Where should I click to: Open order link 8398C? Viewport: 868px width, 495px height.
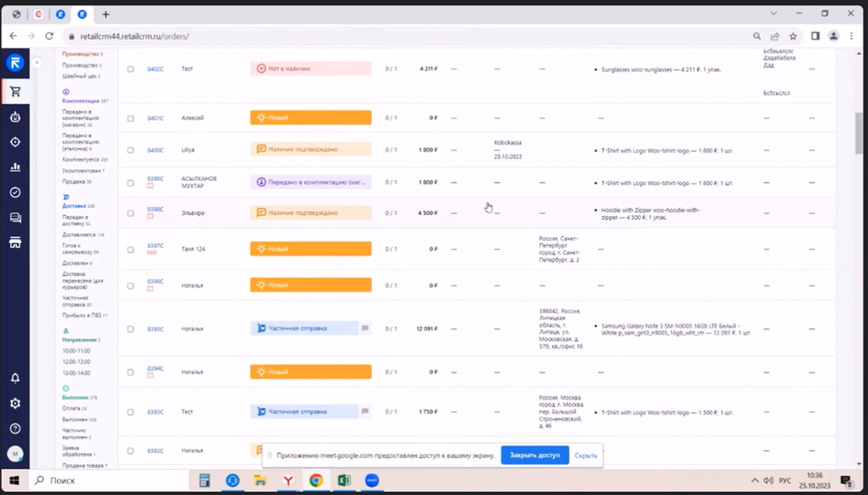point(155,210)
